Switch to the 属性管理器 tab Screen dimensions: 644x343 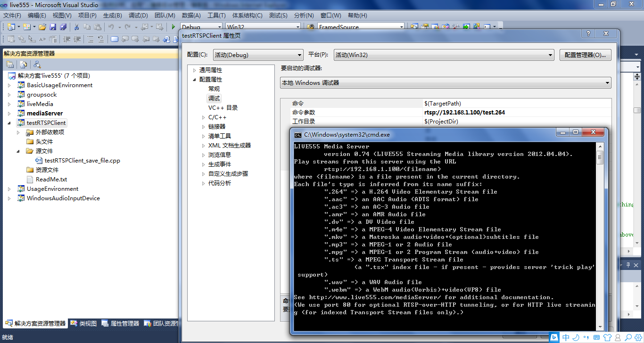pyautogui.click(x=120, y=324)
